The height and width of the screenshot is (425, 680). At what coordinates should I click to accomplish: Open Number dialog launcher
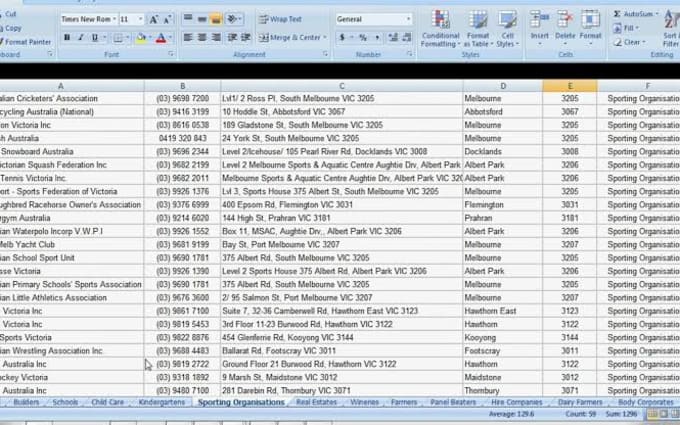pos(409,54)
